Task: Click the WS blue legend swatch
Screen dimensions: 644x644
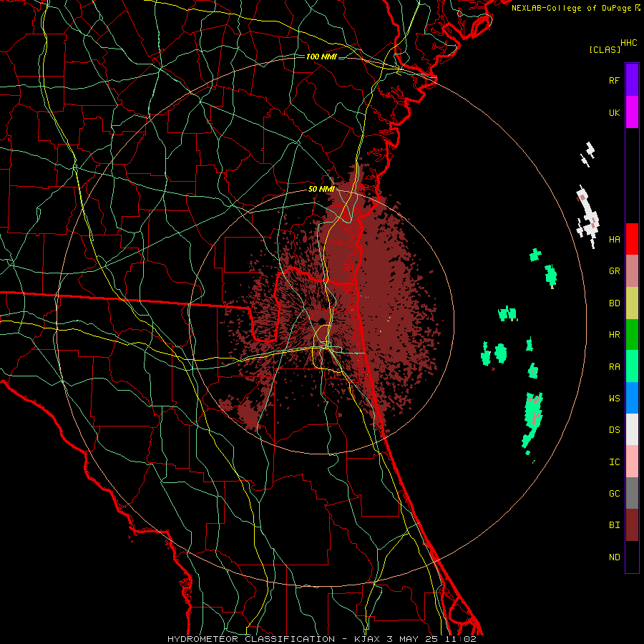Action: point(632,398)
